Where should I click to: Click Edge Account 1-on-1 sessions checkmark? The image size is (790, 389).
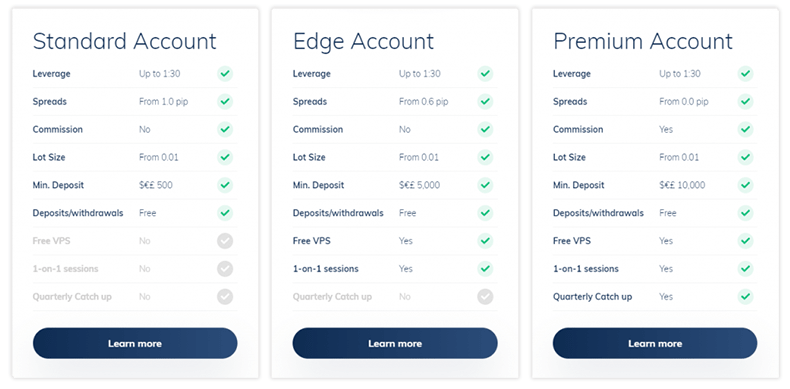[x=485, y=269]
